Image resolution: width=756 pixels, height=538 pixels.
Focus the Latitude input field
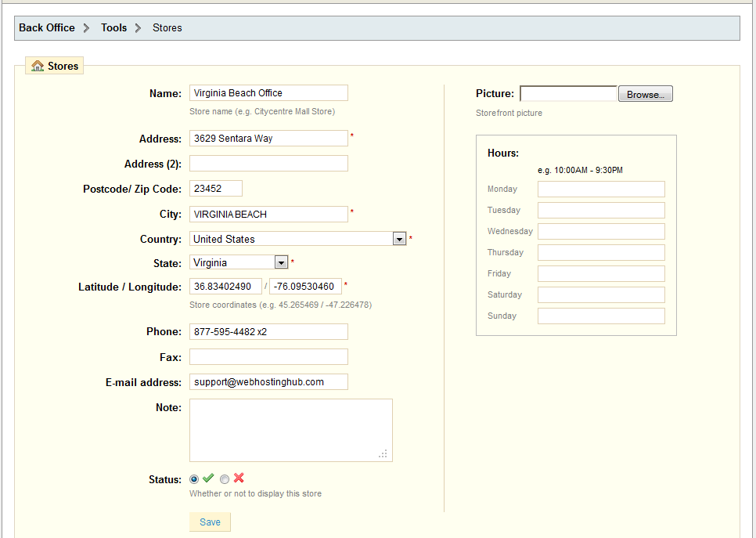[x=225, y=287]
